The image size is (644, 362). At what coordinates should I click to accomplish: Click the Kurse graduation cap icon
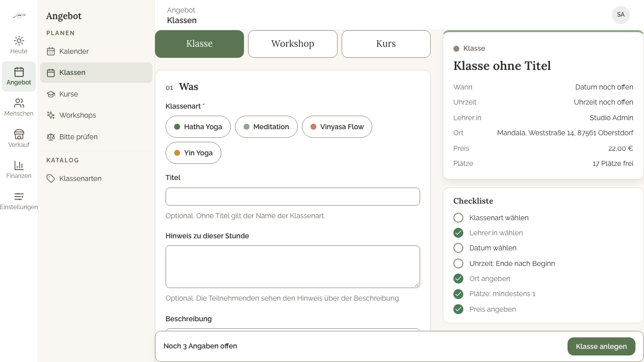51,94
